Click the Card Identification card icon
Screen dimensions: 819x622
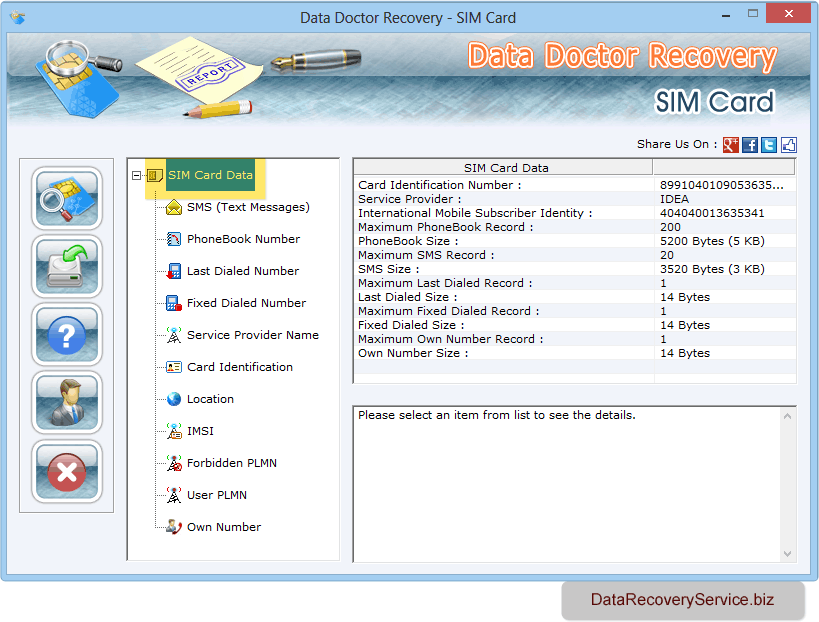(x=174, y=367)
